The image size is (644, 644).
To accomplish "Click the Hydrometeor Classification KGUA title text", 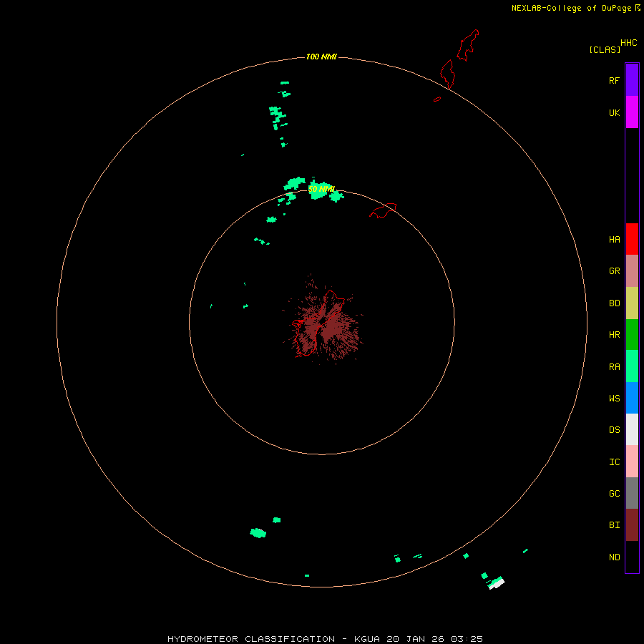I will (x=325, y=639).
